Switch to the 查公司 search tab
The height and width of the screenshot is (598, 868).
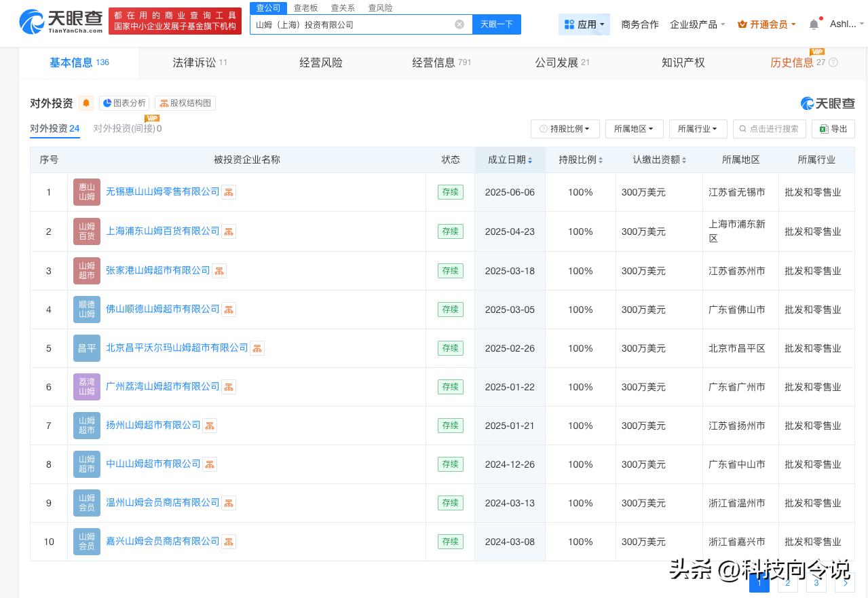pyautogui.click(x=268, y=8)
